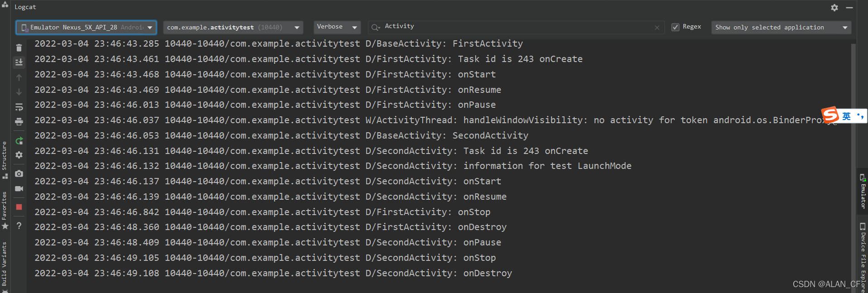Click the Logcat panel title
This screenshot has height=293, width=868.
point(25,7)
